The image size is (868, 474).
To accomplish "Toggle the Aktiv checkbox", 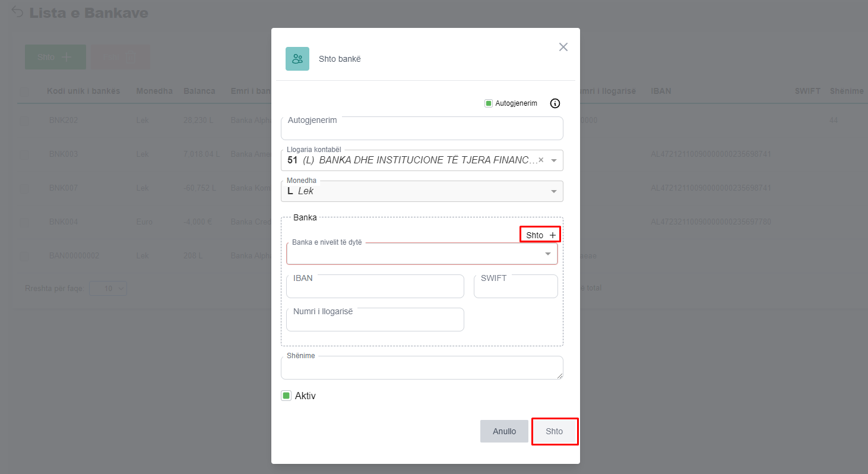I will 286,396.
